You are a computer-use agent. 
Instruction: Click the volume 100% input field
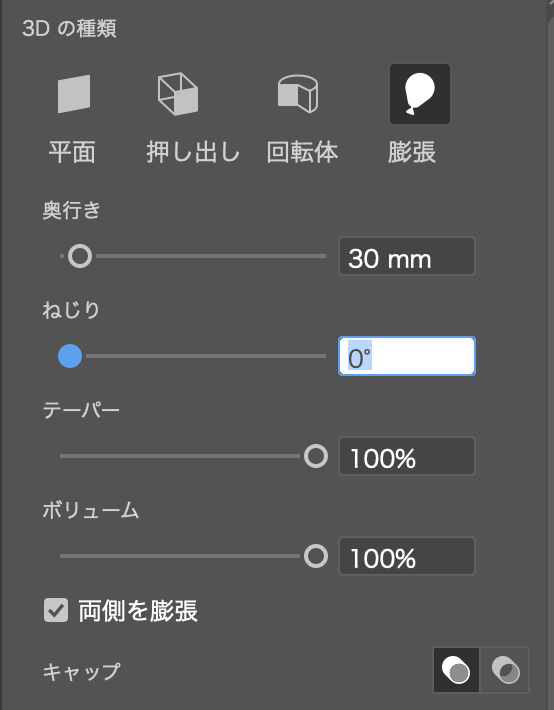click(x=407, y=556)
